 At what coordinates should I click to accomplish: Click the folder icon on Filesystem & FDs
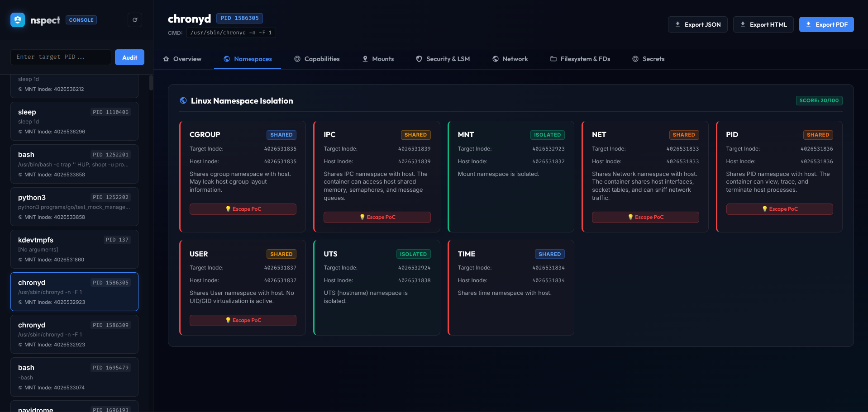(x=553, y=59)
